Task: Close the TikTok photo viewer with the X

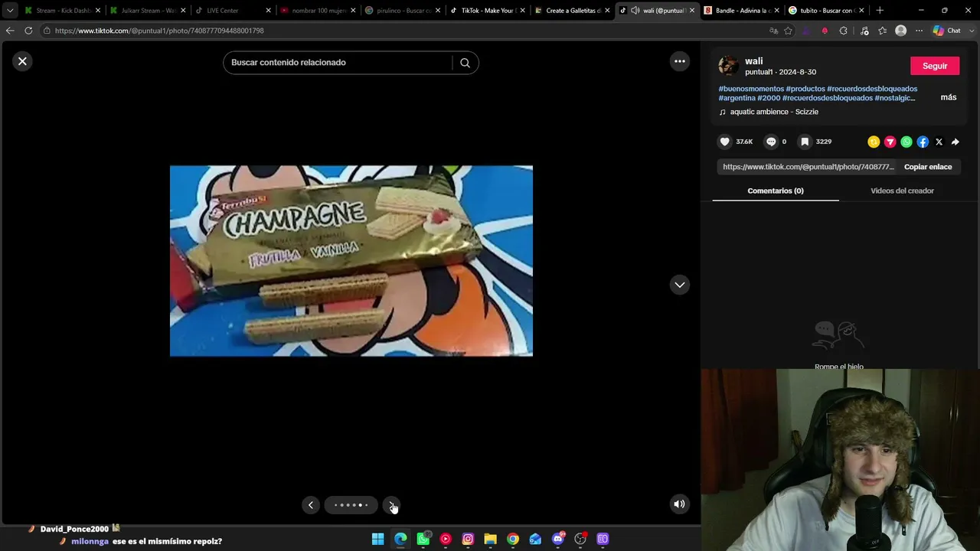Action: click(22, 61)
